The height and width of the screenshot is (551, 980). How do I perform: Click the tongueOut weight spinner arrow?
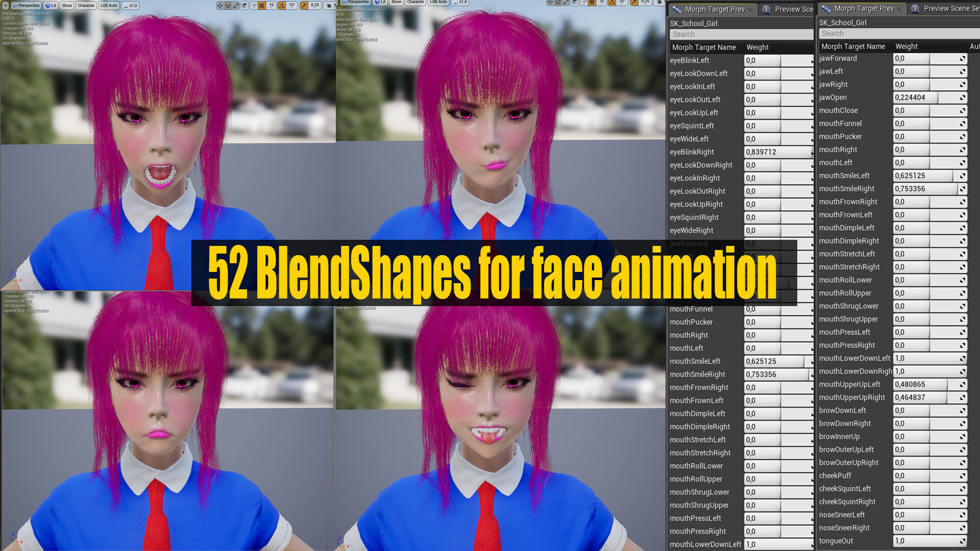point(962,541)
